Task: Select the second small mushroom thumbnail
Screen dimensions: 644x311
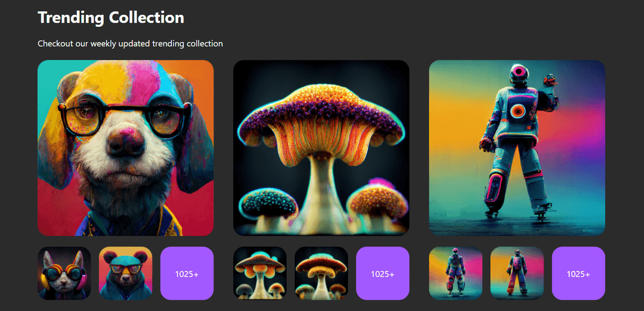Action: point(321,273)
